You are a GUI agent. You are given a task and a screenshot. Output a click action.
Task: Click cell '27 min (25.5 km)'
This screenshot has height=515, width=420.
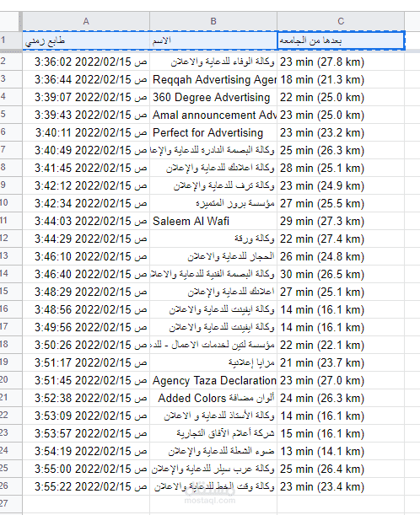pyautogui.click(x=341, y=203)
